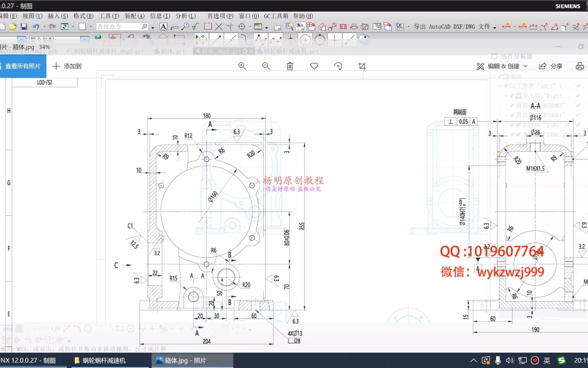This screenshot has width=588, height=368.
Task: Switch to the 蜗轮蜗杆减速机.prt tab
Action: click(290, 51)
